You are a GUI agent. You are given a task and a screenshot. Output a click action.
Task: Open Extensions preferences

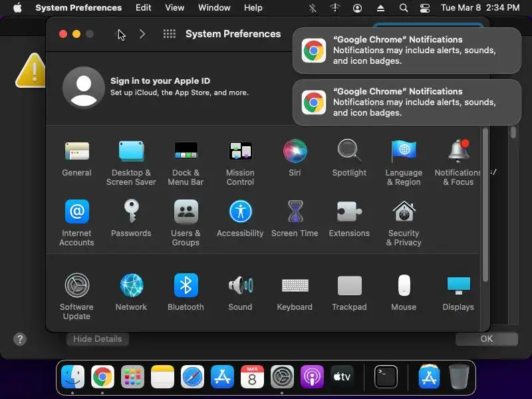pos(349,219)
